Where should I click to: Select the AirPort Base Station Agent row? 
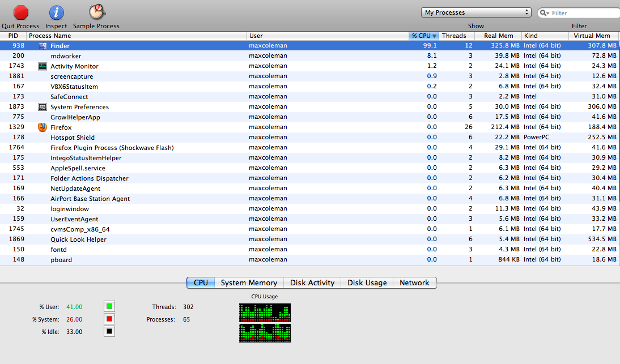pyautogui.click(x=310, y=199)
